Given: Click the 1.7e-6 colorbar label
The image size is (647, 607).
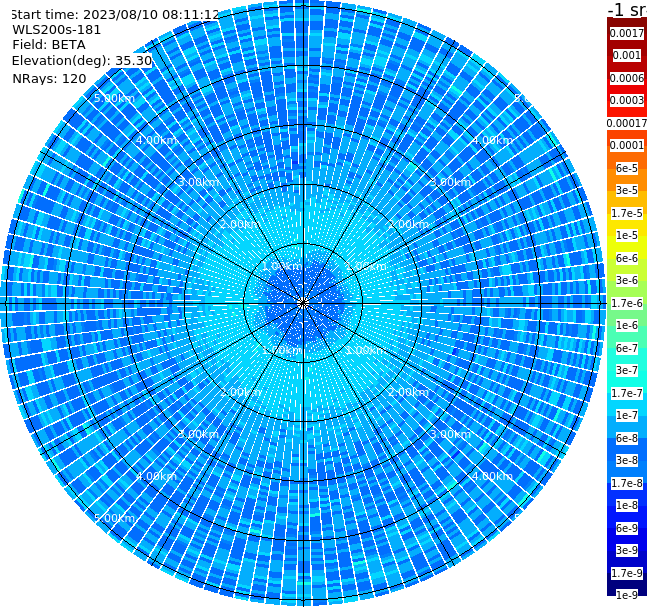Looking at the screenshot, I should (x=627, y=303).
